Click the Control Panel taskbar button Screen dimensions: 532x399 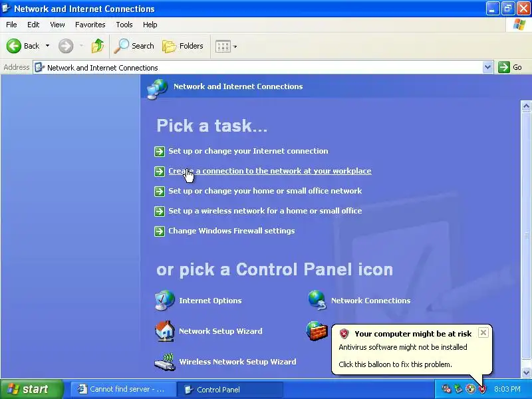230,389
